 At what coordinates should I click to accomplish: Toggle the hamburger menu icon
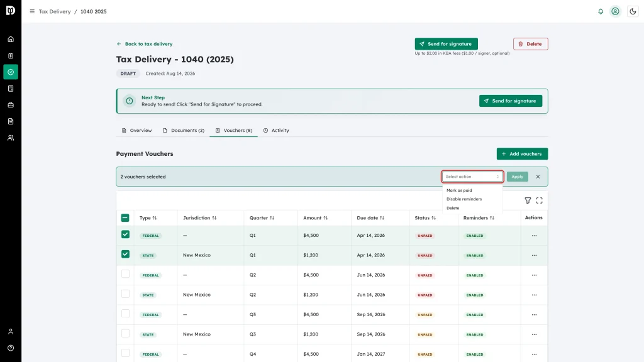tap(32, 11)
